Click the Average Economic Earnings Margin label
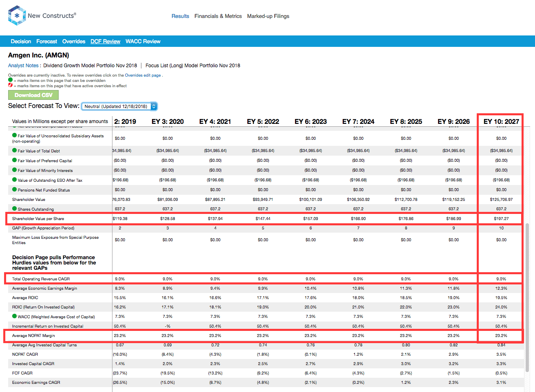This screenshot has width=535, height=392. pyautogui.click(x=44, y=288)
